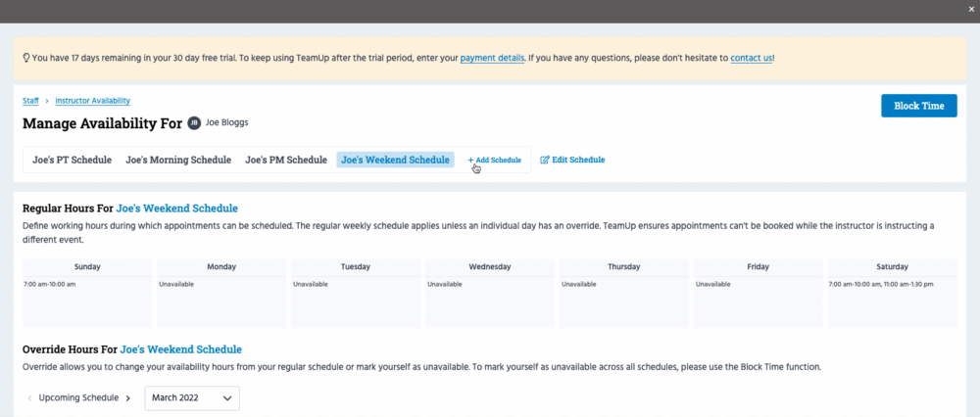Open the March 2022 month dropdown
Screen dimensions: 980x417
pyautogui.click(x=192, y=398)
